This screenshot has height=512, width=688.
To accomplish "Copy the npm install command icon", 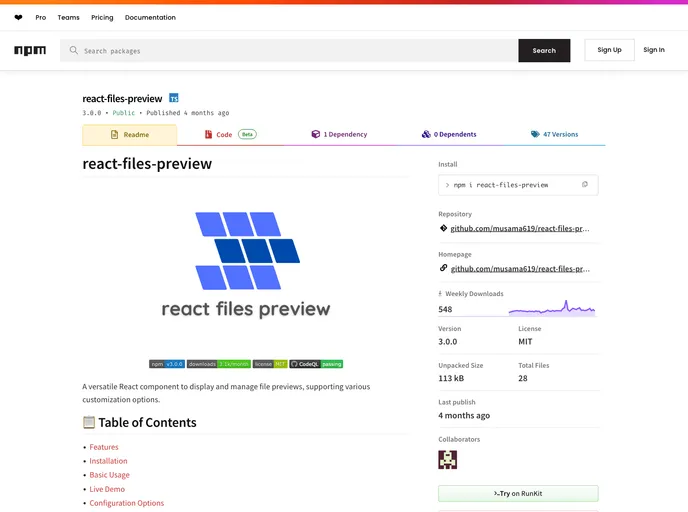I will click(584, 185).
